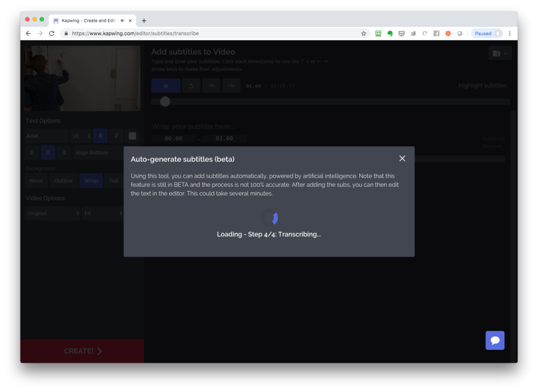Reload the page in Chrome
This screenshot has width=538, height=392.
click(x=51, y=34)
